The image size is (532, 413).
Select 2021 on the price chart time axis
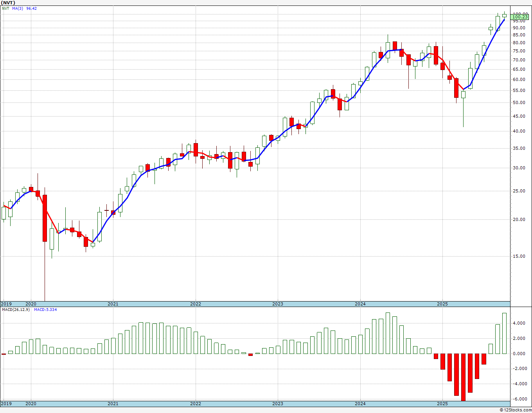tap(113, 304)
